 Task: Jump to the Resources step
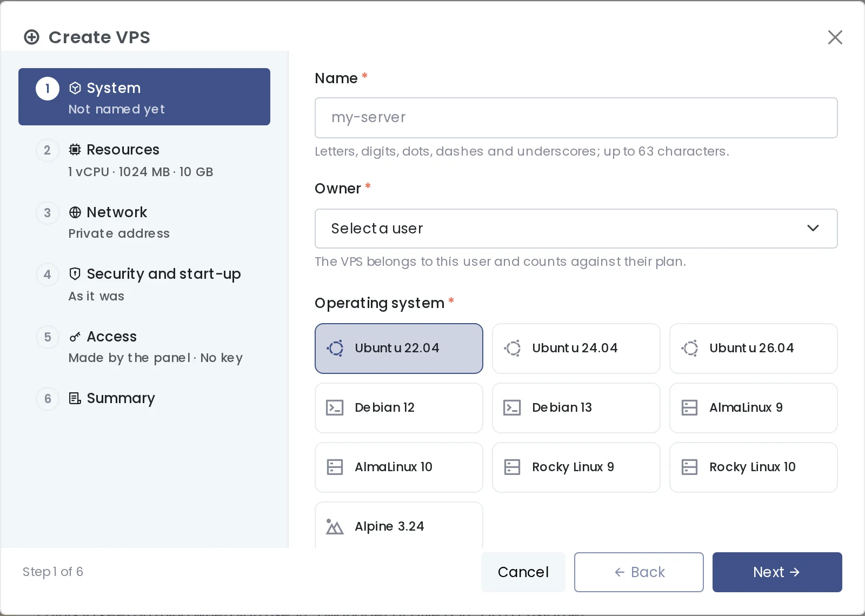(x=144, y=160)
